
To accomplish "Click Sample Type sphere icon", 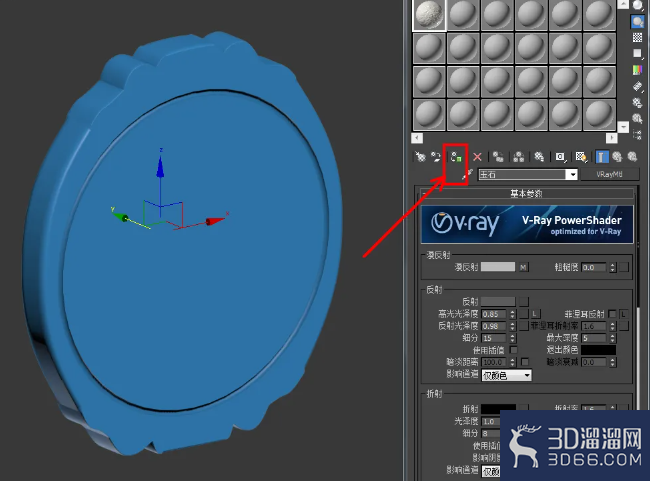I will [x=638, y=5].
